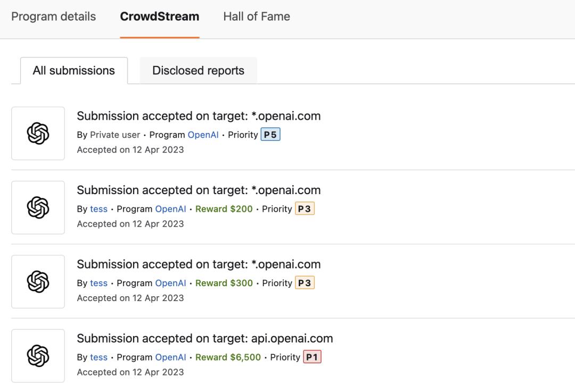
Task: Click the red P1 priority badge
Action: 312,357
